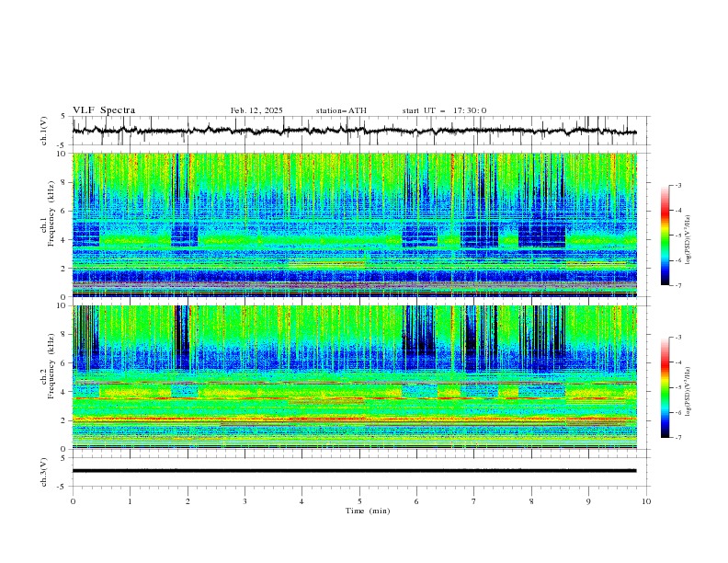Click the "8" kHz tick on ch.1 frequency axis
Viewport: 728px width, 563px height.
click(x=63, y=182)
